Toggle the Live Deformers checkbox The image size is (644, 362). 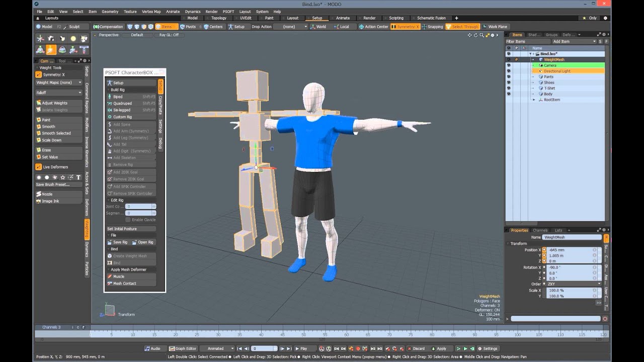coord(39,167)
